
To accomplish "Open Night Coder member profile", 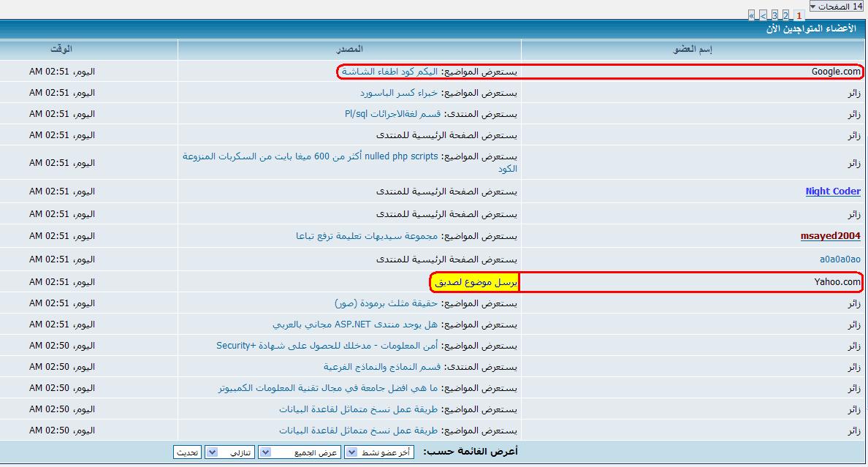I will pyautogui.click(x=833, y=191).
